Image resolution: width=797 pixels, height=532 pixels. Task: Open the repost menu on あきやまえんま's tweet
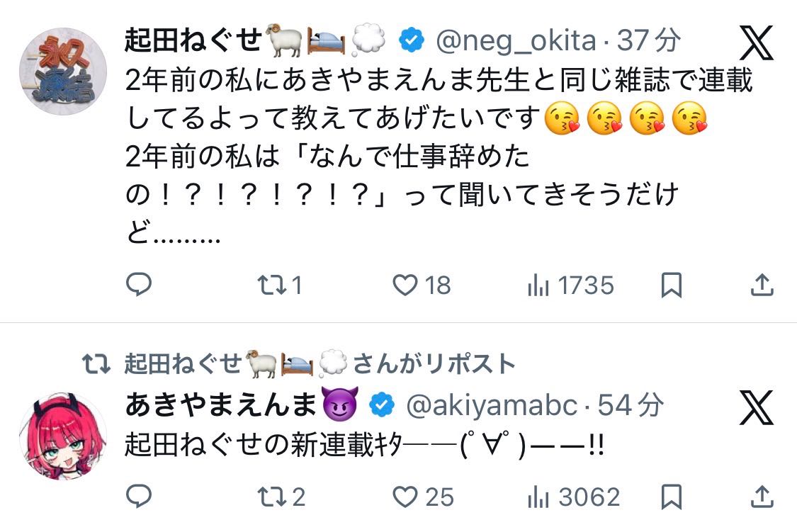tap(271, 497)
